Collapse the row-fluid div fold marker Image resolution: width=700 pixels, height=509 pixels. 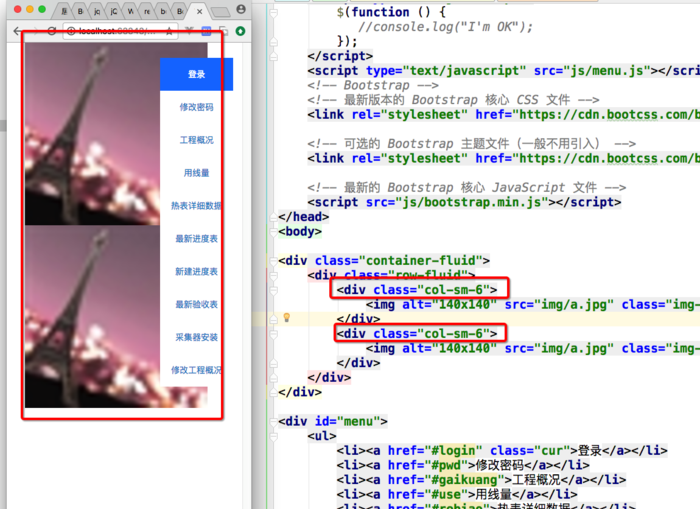click(273, 275)
